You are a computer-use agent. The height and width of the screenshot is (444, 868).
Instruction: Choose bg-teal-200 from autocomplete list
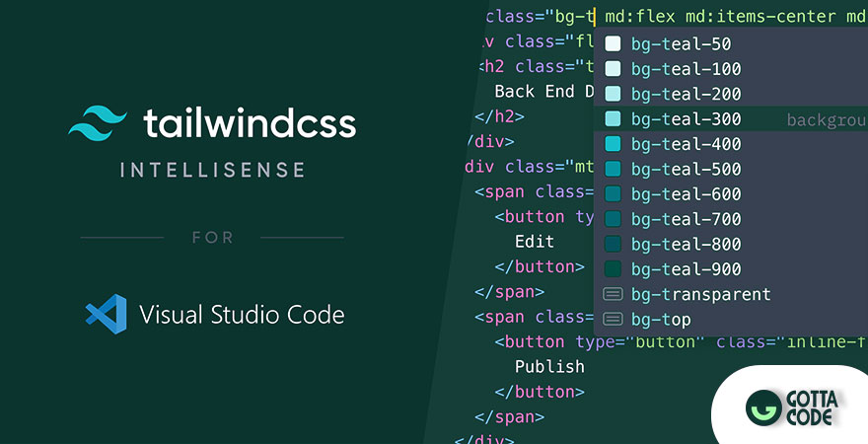(731, 94)
